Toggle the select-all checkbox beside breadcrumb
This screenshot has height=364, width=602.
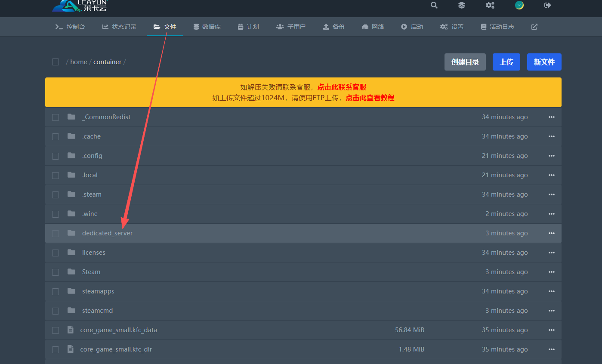tap(56, 62)
